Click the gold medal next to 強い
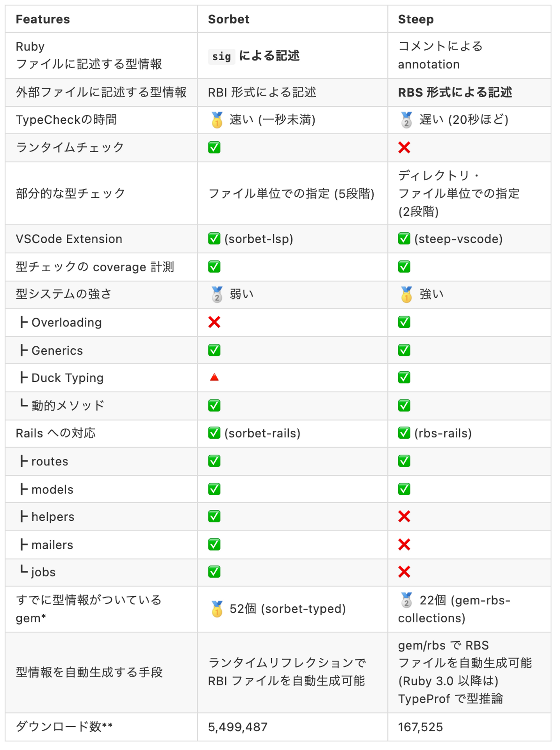This screenshot has height=750, width=560. (406, 294)
